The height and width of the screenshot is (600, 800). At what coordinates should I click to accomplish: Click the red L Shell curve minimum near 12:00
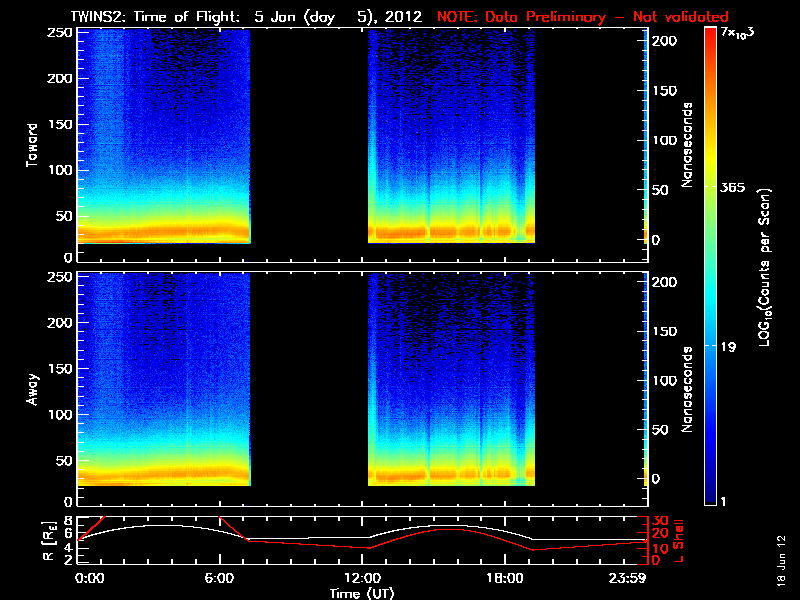(368, 548)
